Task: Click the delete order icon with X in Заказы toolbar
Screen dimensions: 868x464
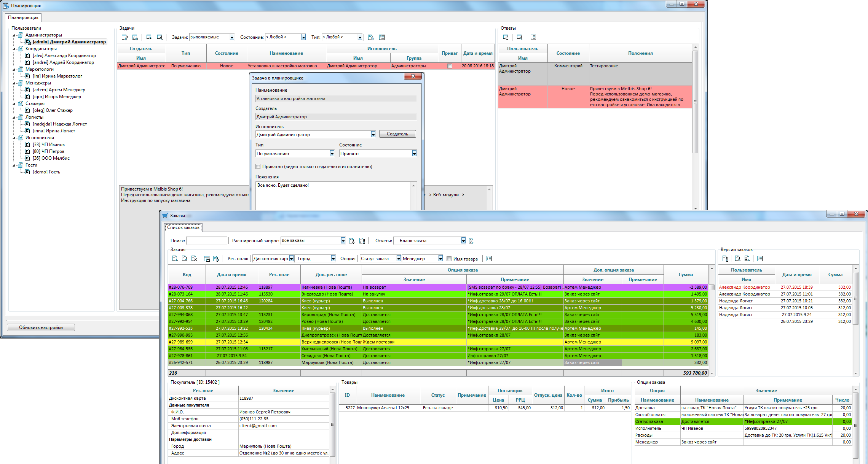Action: click(x=195, y=258)
